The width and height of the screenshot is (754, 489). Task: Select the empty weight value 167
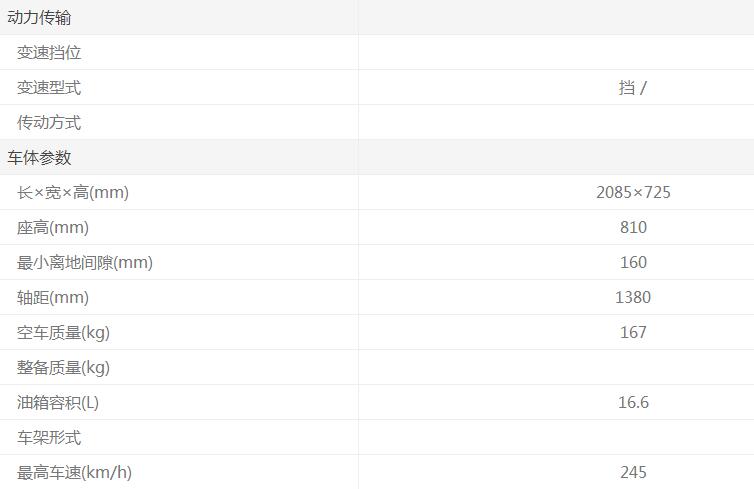tap(633, 333)
